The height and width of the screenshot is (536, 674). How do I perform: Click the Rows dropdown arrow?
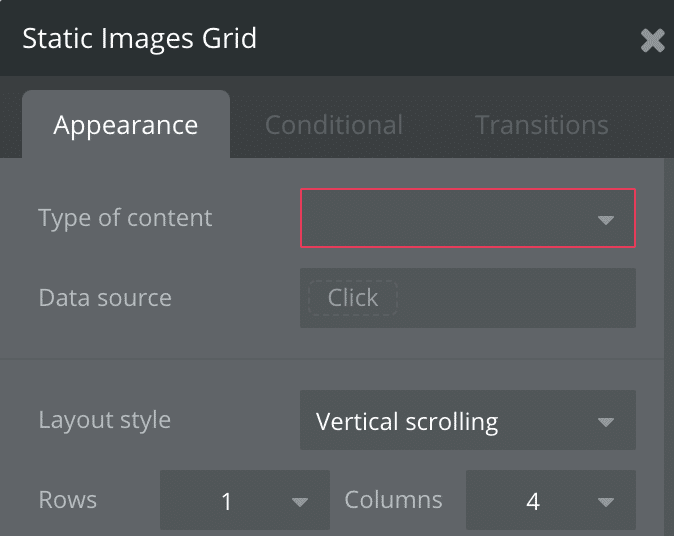click(x=299, y=502)
